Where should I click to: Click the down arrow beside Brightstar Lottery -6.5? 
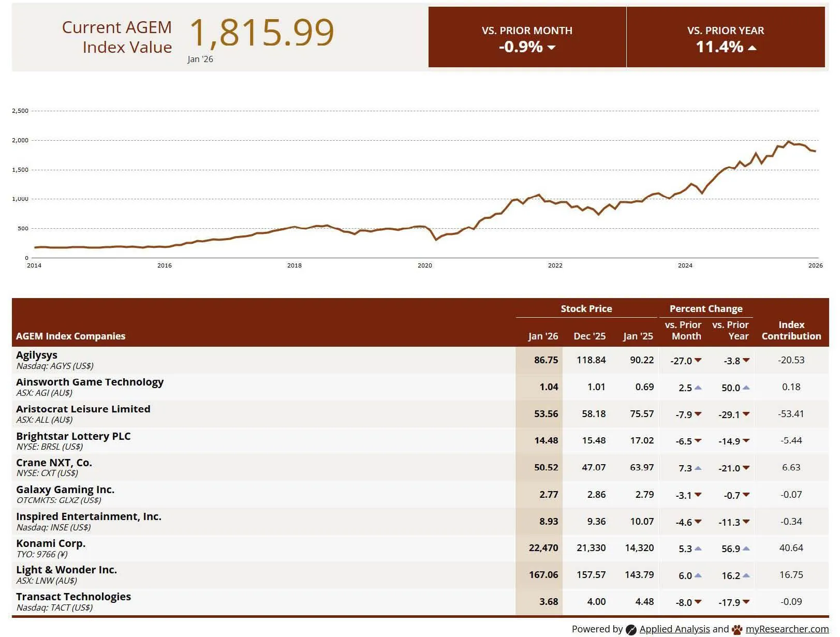pos(699,441)
